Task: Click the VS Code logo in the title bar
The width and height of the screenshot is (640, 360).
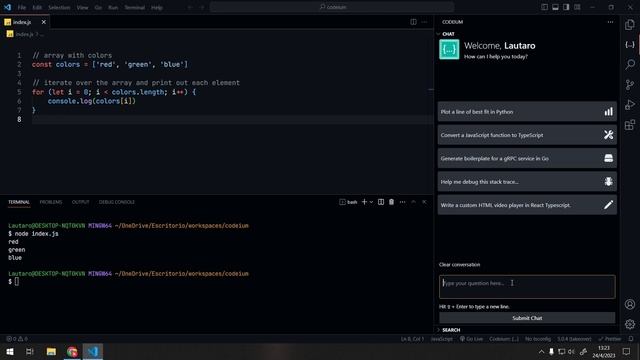Action: pos(8,7)
